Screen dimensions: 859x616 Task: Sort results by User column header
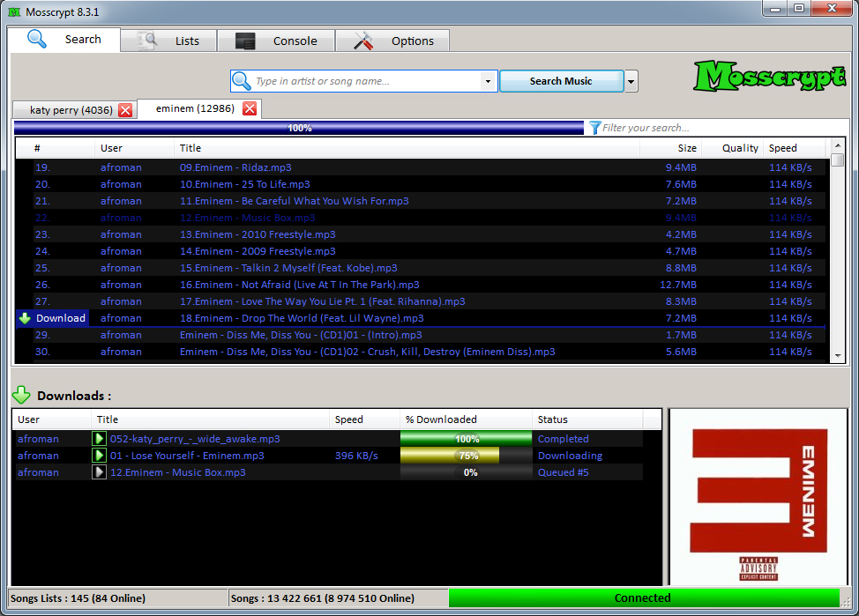[x=134, y=148]
